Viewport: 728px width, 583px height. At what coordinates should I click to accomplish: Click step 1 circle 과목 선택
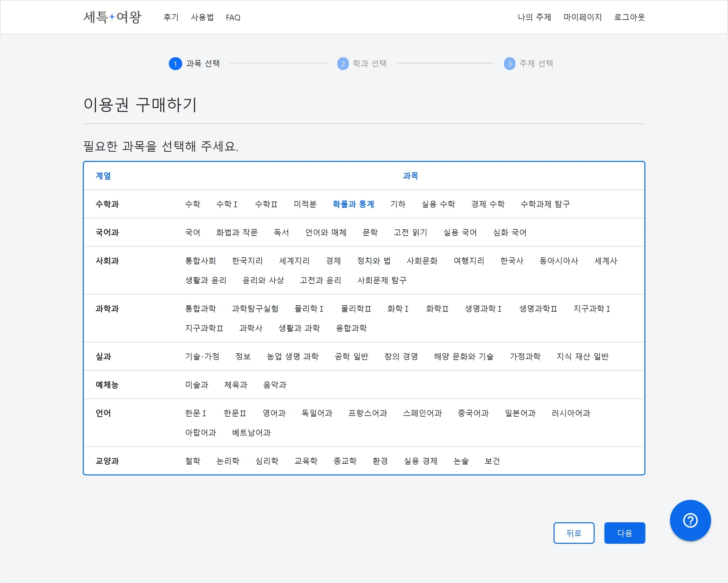click(175, 64)
